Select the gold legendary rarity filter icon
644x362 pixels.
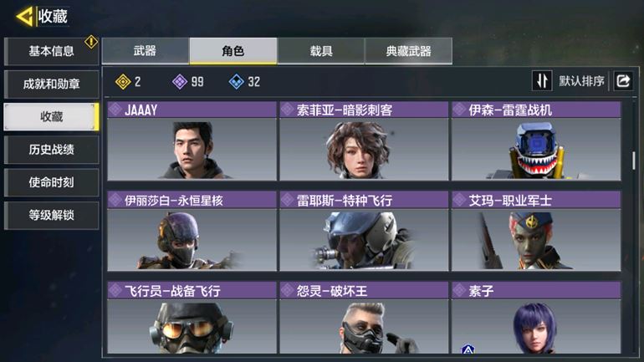pos(123,82)
